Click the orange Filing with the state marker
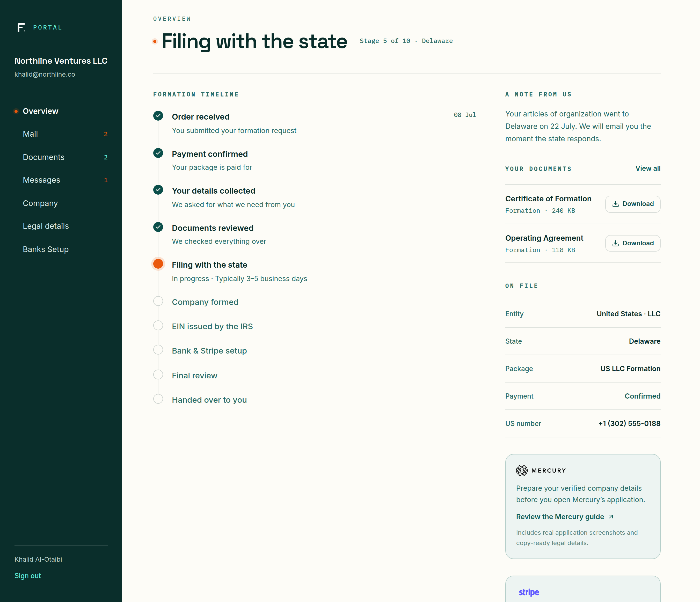The height and width of the screenshot is (602, 700). [158, 264]
